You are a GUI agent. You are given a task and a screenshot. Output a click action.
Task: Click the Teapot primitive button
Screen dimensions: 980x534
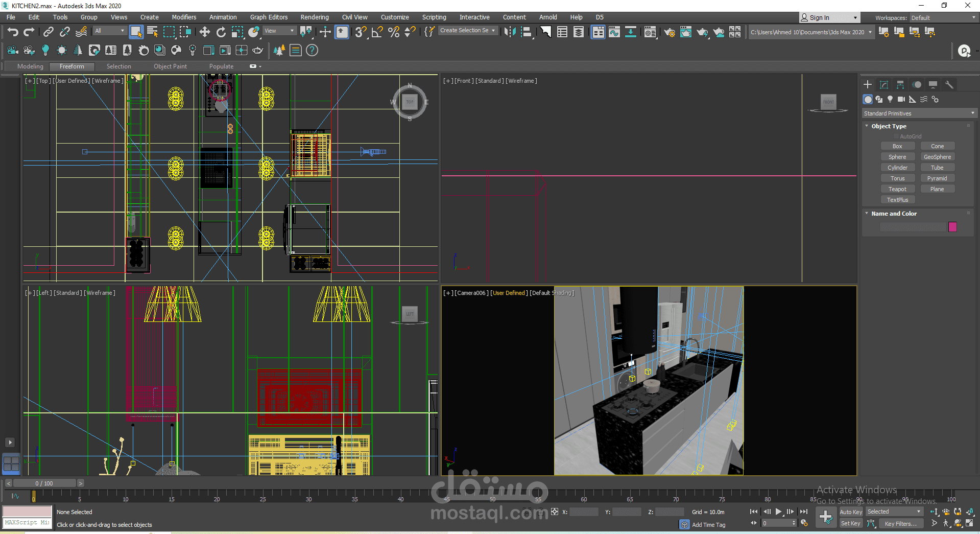pos(897,189)
